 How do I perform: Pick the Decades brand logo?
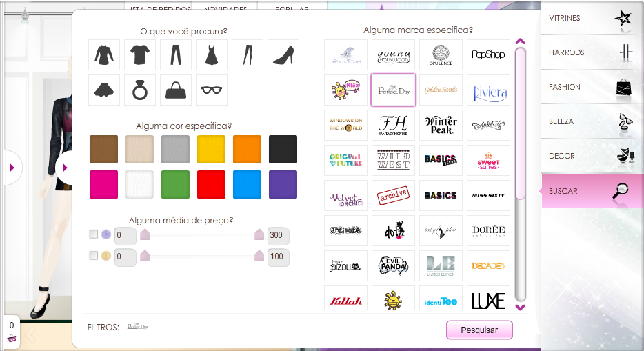[x=488, y=266]
